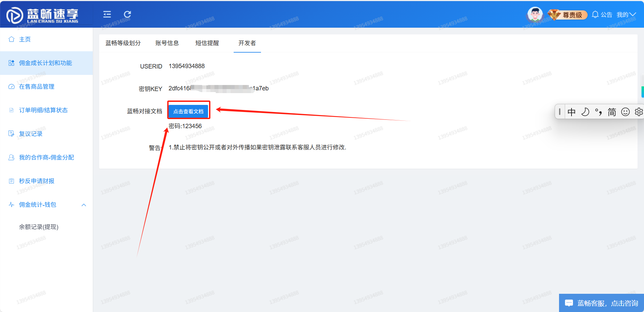644x312 pixels.
Task: Click document icon beside 订单明细/结算状态
Action: tap(11, 110)
